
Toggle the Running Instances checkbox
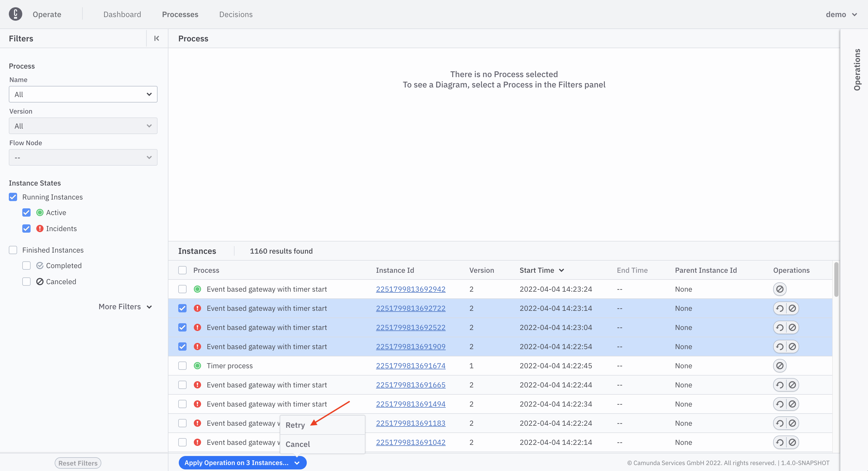(12, 196)
